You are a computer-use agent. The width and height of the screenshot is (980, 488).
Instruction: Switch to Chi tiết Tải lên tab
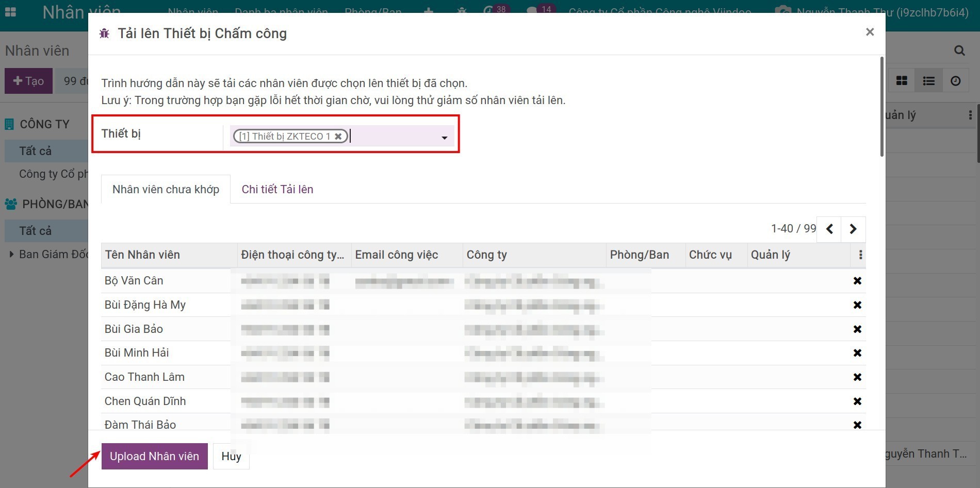pos(277,190)
